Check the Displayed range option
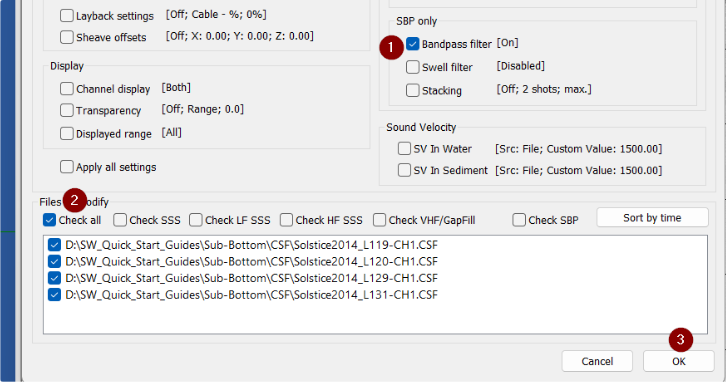This screenshot has height=383, width=726. (67, 133)
